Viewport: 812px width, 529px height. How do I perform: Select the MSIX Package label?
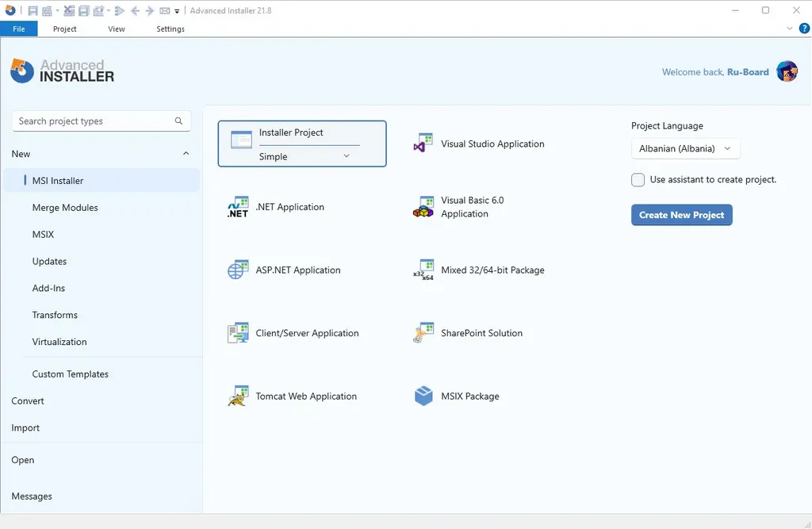(469, 397)
